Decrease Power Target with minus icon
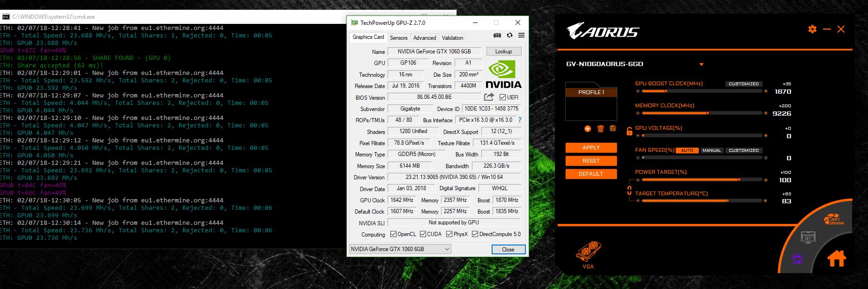Screen dimensions: 868x289 tap(638, 180)
